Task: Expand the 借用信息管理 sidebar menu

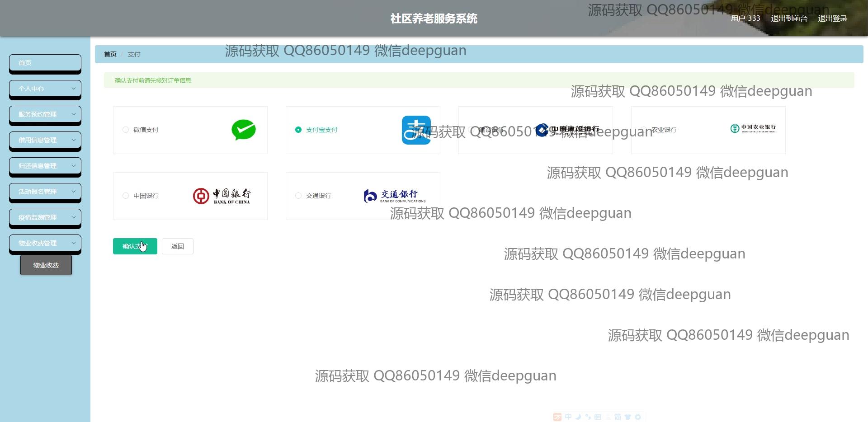Action: tap(45, 141)
